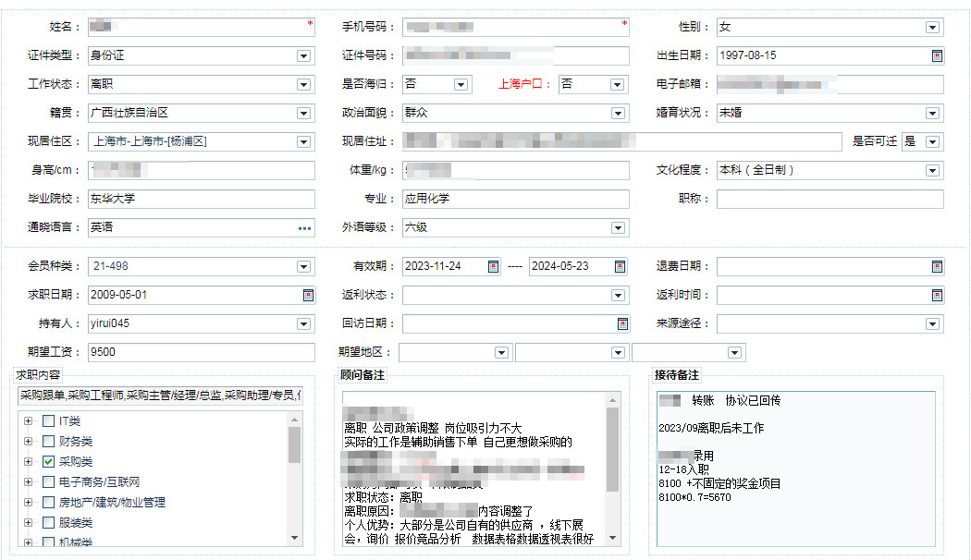Click the 专业 field containing 应用化学

click(x=516, y=199)
